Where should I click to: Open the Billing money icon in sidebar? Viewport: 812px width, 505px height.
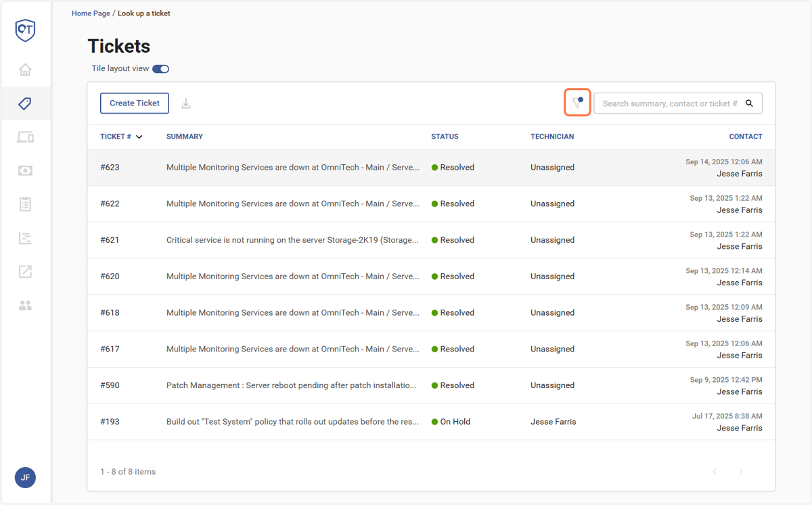tap(25, 171)
